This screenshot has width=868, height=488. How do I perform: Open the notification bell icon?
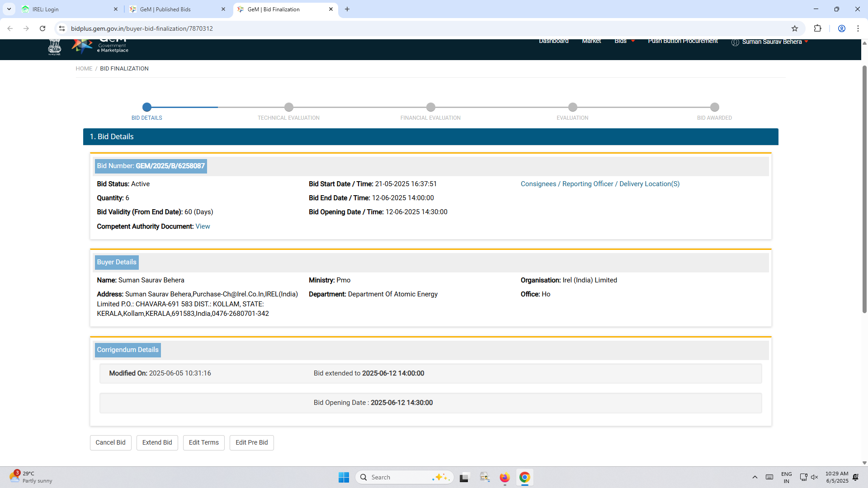pyautogui.click(x=856, y=477)
